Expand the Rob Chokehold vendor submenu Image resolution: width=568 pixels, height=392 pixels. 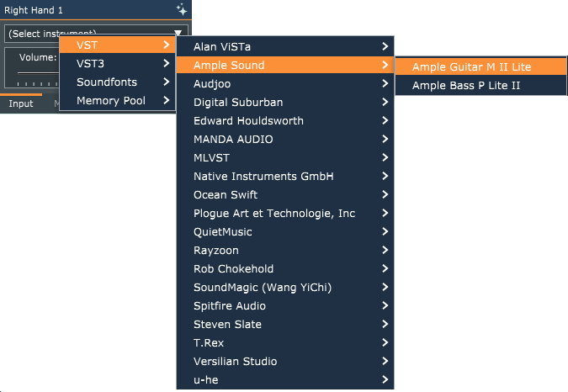pyautogui.click(x=285, y=268)
